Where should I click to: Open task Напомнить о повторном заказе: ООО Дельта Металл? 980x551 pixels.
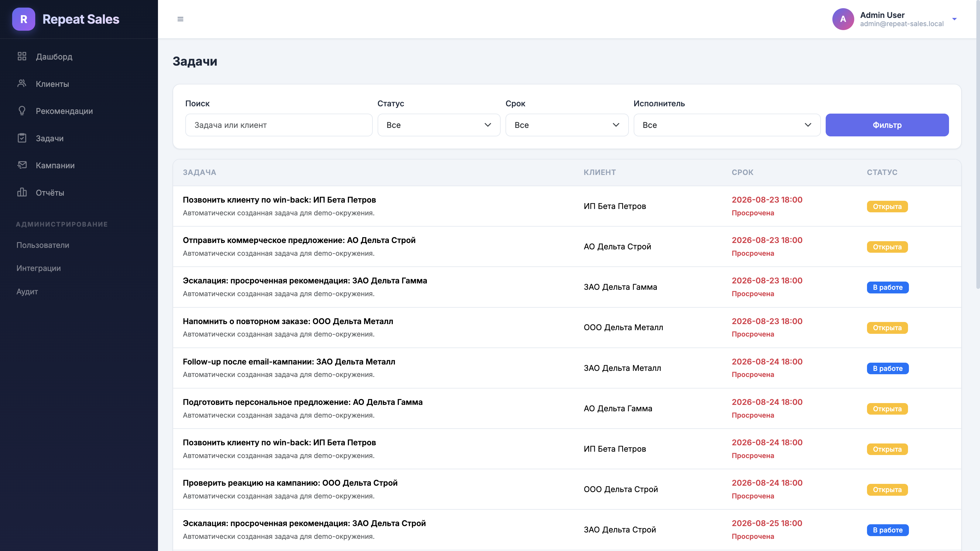coord(288,321)
